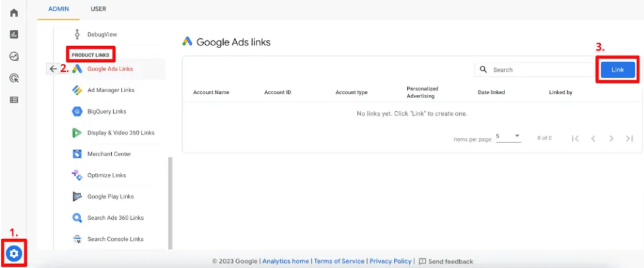Open the Terms of Service link
Image resolution: width=644 pixels, height=268 pixels.
339,261
